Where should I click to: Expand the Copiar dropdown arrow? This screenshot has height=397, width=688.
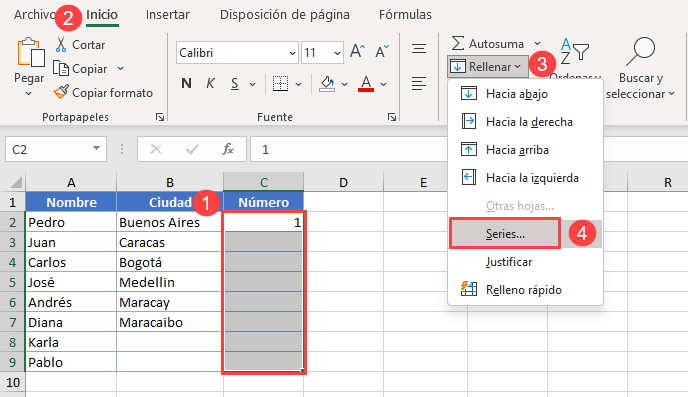tap(121, 69)
